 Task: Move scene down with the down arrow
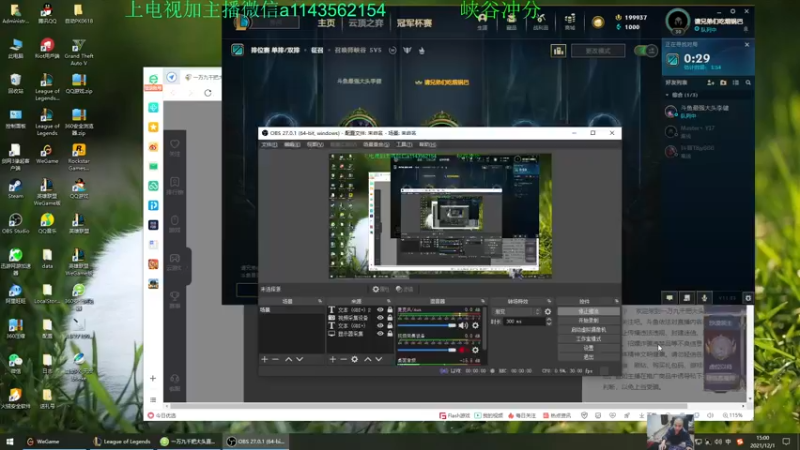[299, 359]
